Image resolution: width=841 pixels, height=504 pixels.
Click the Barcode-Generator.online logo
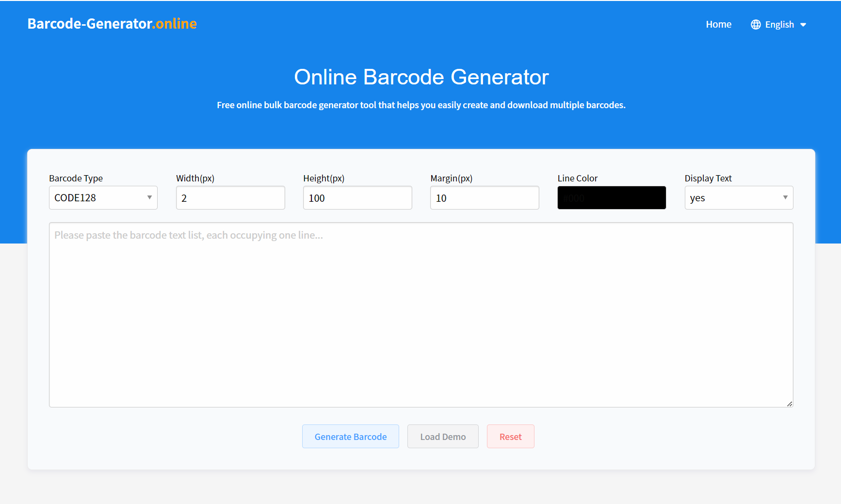[112, 24]
